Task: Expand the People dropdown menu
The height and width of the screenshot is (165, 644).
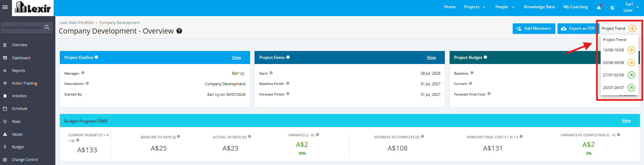Action: coord(505,7)
